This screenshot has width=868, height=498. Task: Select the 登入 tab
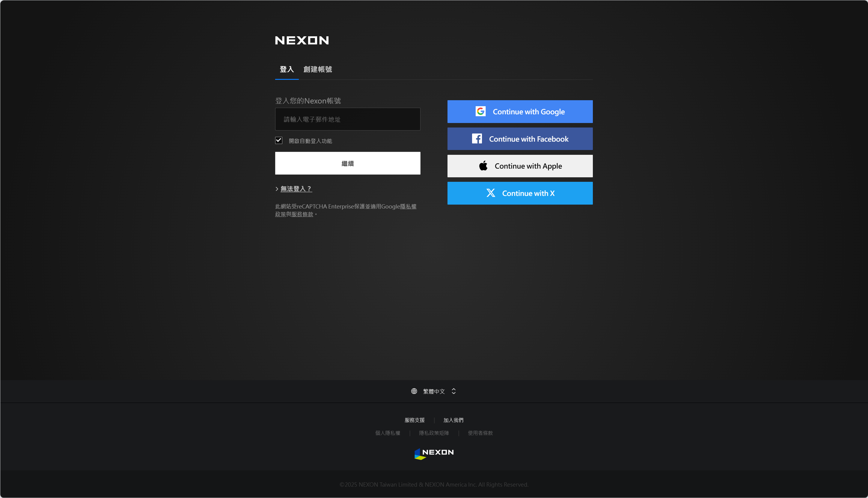[286, 69]
